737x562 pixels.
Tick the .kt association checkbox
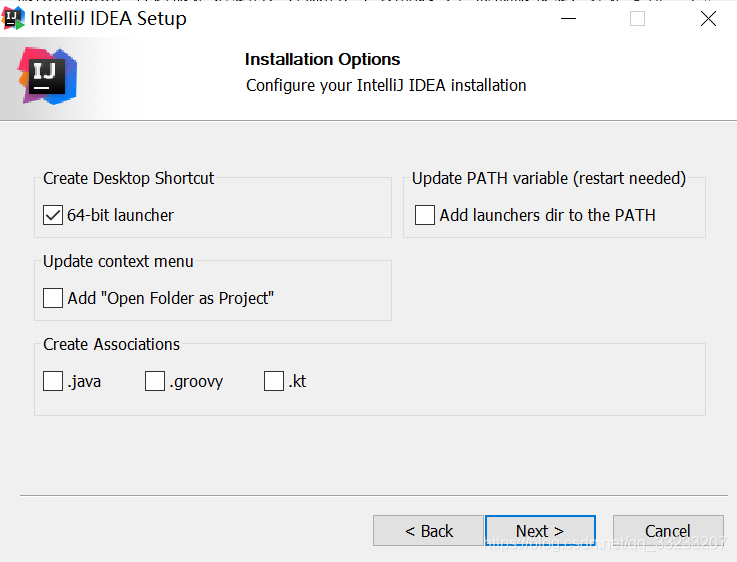274,381
